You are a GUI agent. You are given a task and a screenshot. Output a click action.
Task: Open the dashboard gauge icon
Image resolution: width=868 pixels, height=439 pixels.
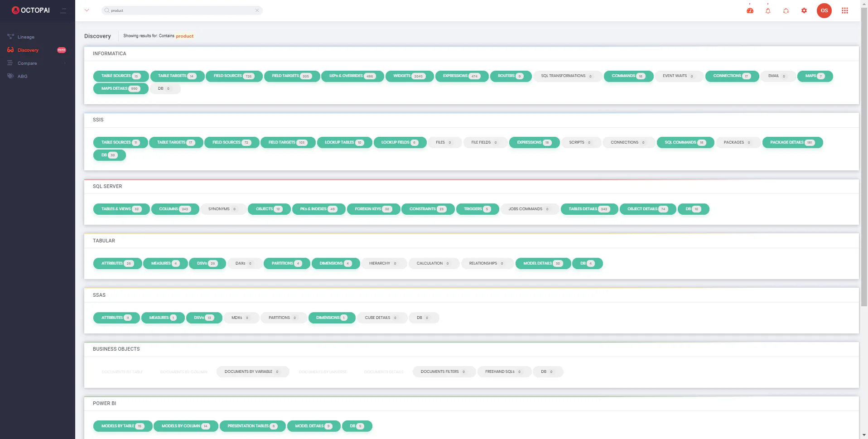[x=750, y=10]
